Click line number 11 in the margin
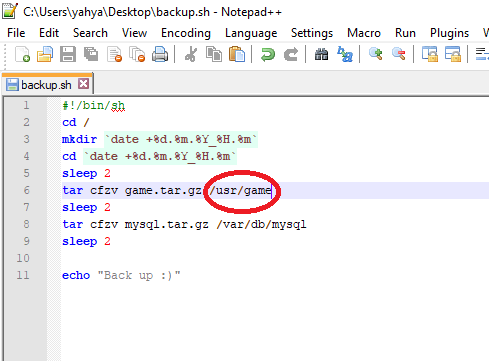Screen dimensions: 489x361 tap(23, 275)
